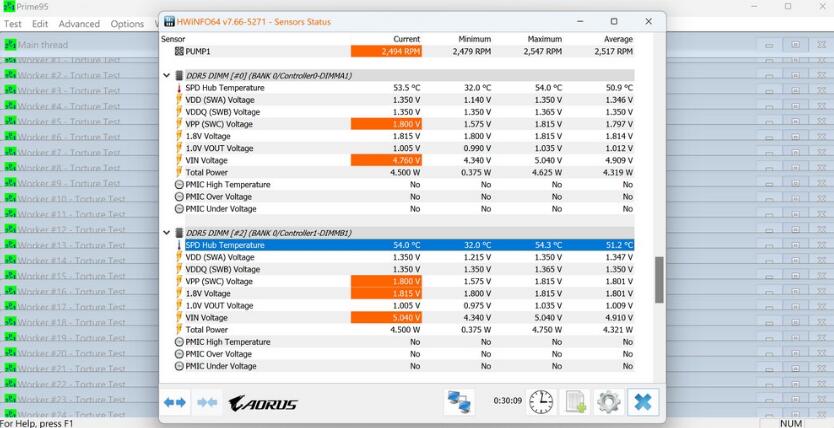Click the clock reset timer icon

coord(540,402)
